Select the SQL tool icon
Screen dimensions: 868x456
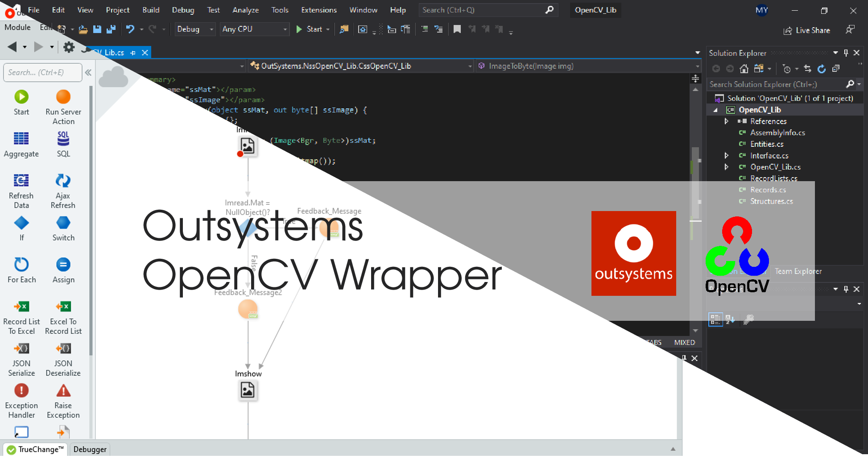[63, 139]
